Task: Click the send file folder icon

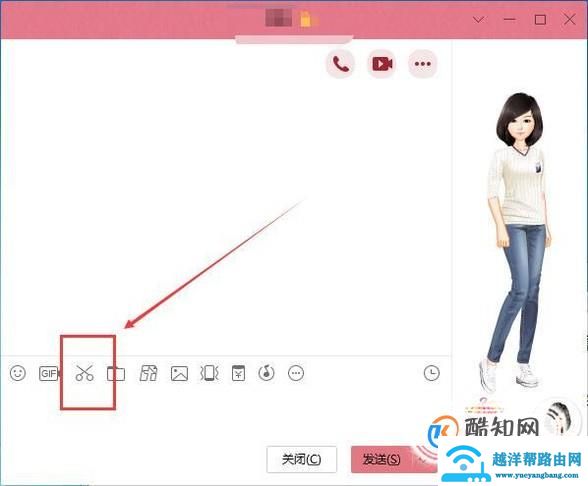Action: click(x=116, y=374)
